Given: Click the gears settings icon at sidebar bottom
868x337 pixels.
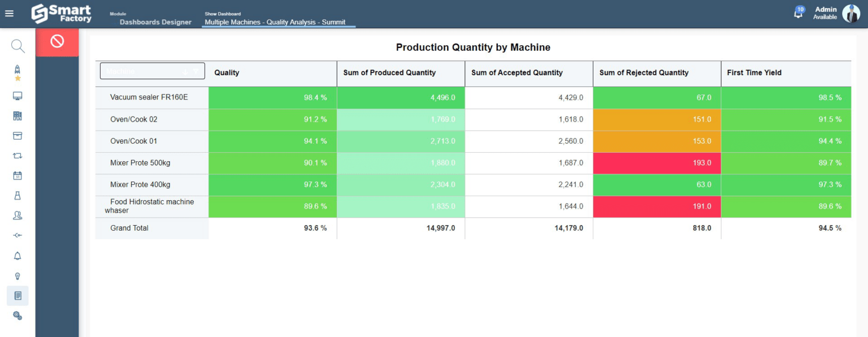Looking at the screenshot, I should pyautogui.click(x=18, y=316).
